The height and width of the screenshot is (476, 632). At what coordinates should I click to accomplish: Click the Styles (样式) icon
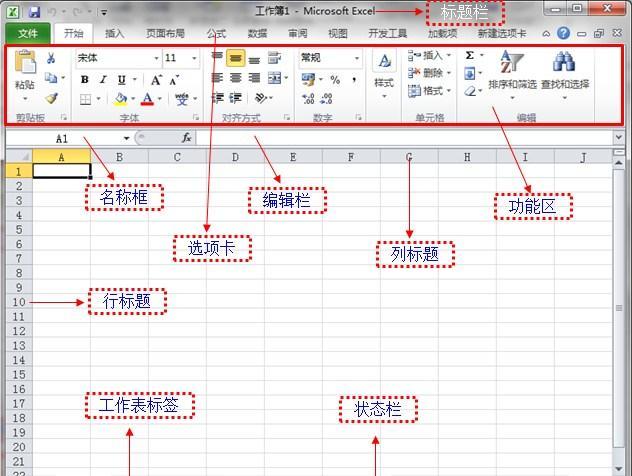tap(384, 70)
